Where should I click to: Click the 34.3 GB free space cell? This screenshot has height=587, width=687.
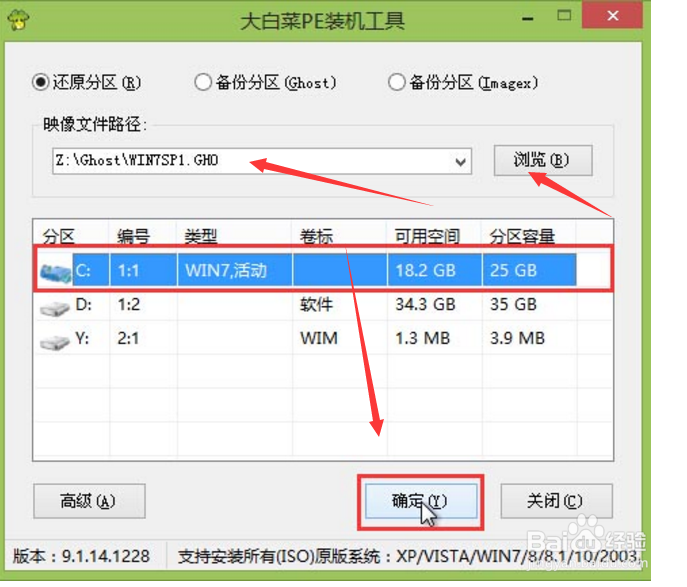click(x=435, y=304)
